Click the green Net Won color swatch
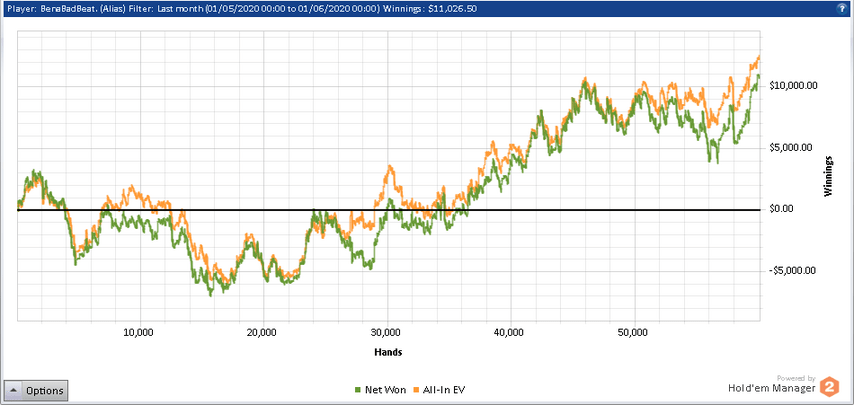Image resolution: width=854 pixels, height=405 pixels. coord(358,390)
